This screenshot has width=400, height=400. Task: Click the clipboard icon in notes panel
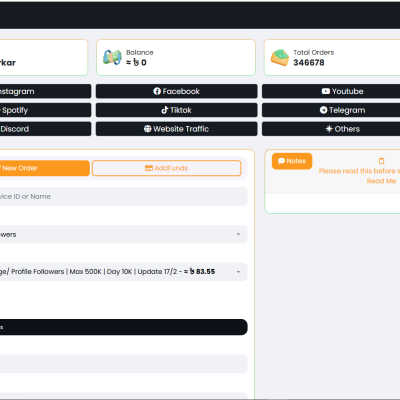pyautogui.click(x=381, y=161)
